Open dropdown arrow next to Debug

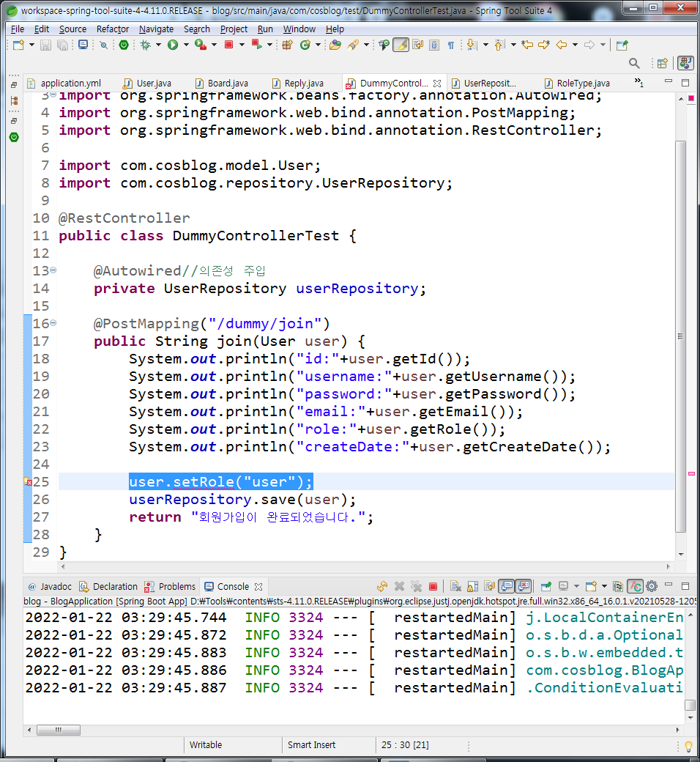pyautogui.click(x=158, y=45)
